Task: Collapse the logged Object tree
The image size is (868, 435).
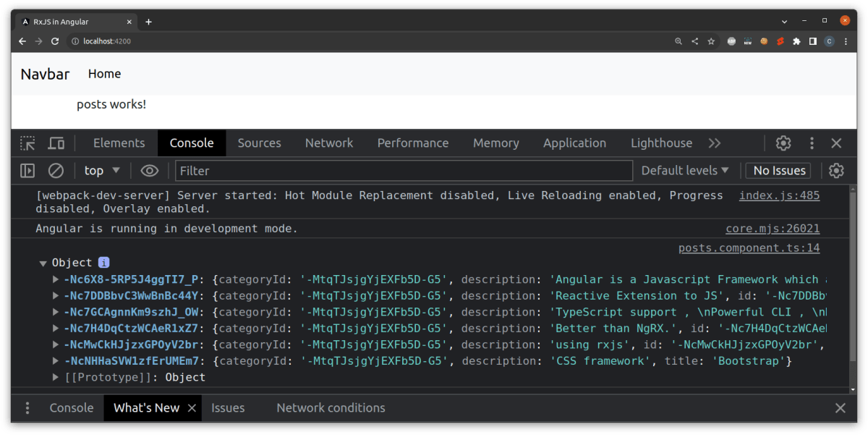Action: (x=43, y=263)
